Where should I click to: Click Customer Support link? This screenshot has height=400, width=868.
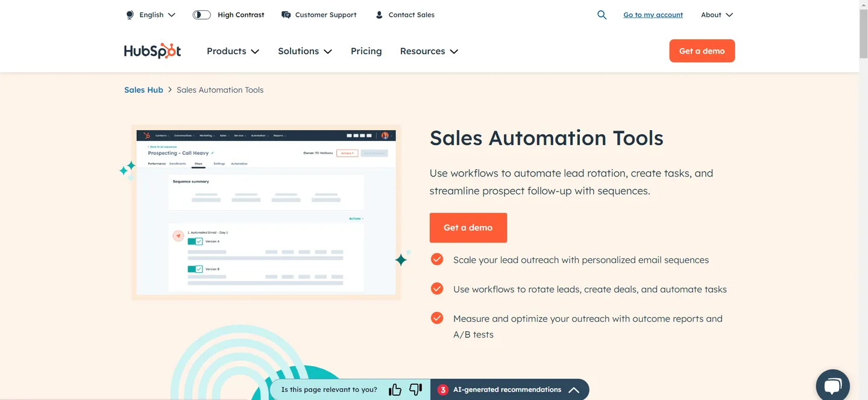(325, 14)
